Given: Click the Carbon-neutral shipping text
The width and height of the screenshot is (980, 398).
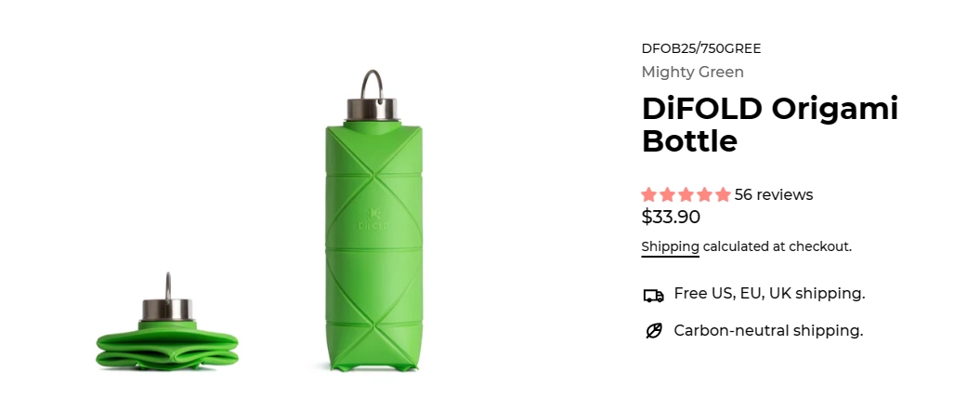Looking at the screenshot, I should pos(768,330).
